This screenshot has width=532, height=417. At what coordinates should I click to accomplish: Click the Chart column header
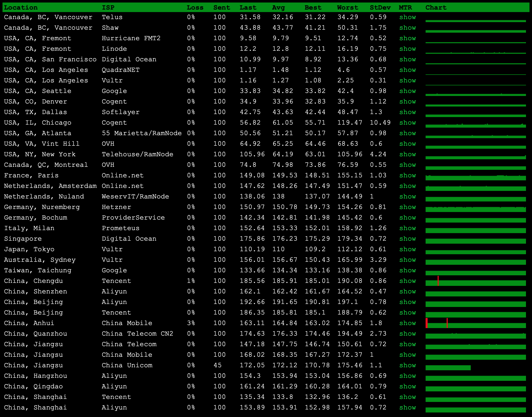pos(436,8)
